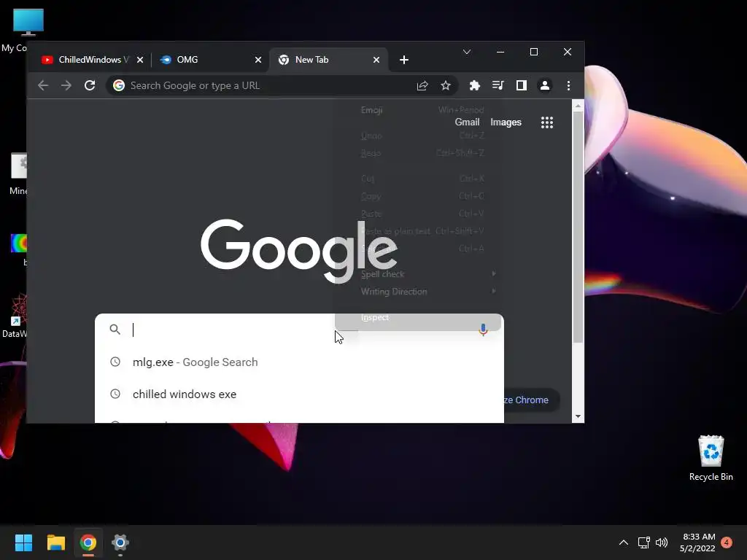Click the browser forward arrow
Viewport: 747px width, 560px height.
[x=66, y=86]
